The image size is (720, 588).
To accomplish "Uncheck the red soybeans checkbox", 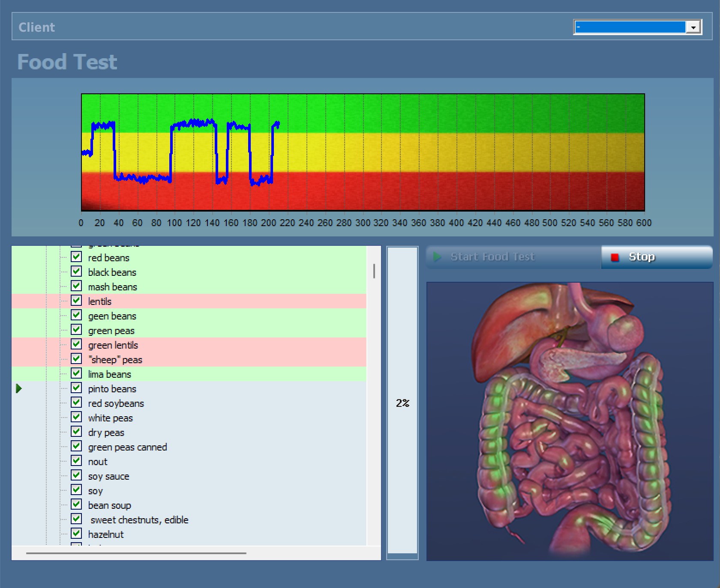I will pos(76,403).
